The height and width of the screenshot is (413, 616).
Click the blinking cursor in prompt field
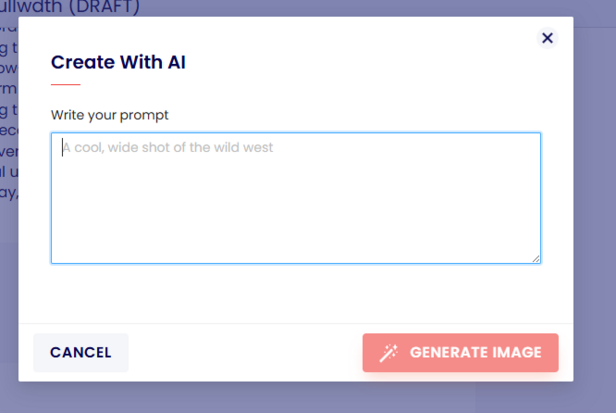(63, 148)
